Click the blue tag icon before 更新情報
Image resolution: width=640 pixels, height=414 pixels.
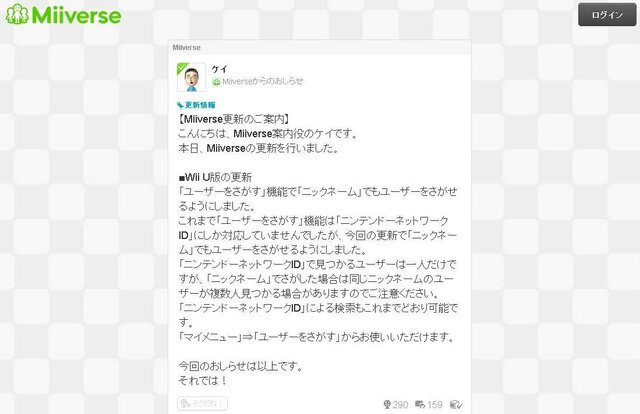[x=180, y=105]
